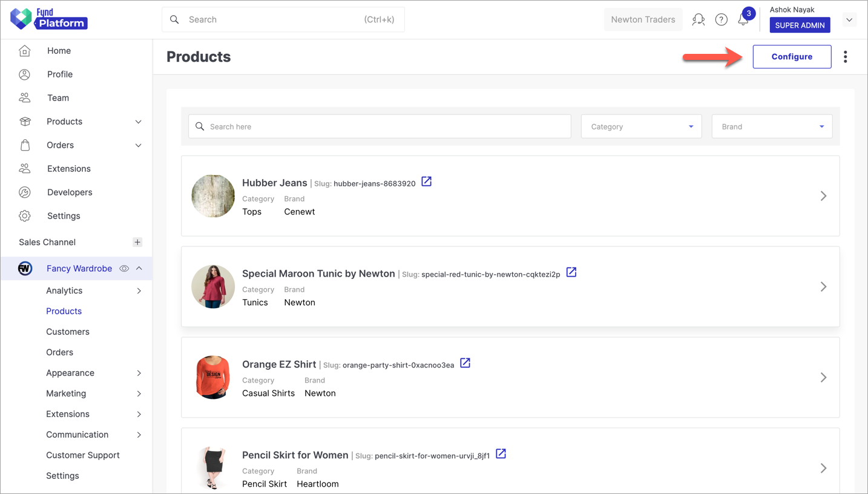
Task: Open the help question-mark icon
Action: 721,19
